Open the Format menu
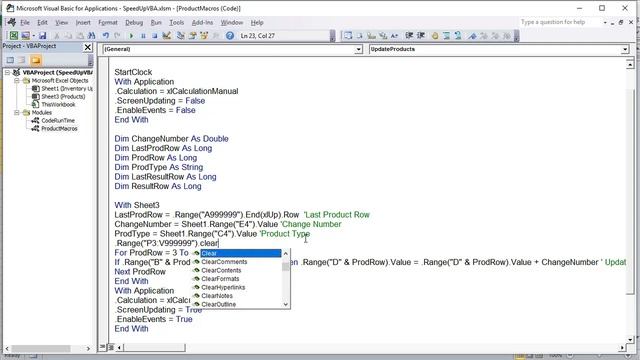The width and height of the screenshot is (640, 360). (x=108, y=22)
